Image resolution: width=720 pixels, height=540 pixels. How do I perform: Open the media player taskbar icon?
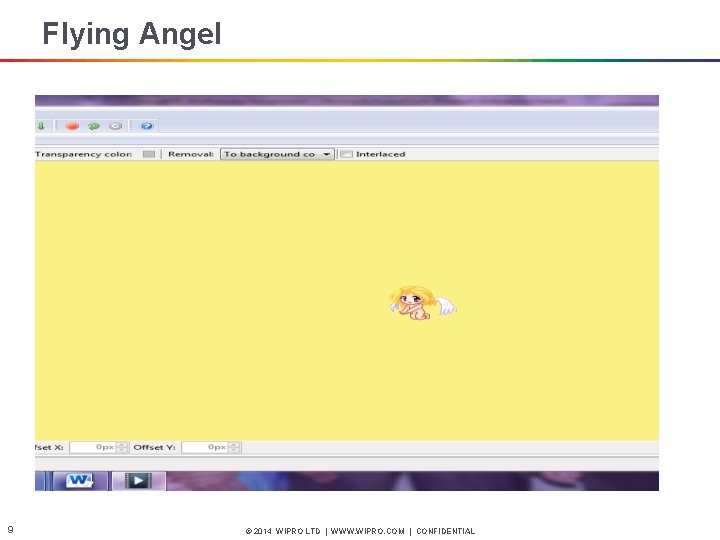pos(139,481)
